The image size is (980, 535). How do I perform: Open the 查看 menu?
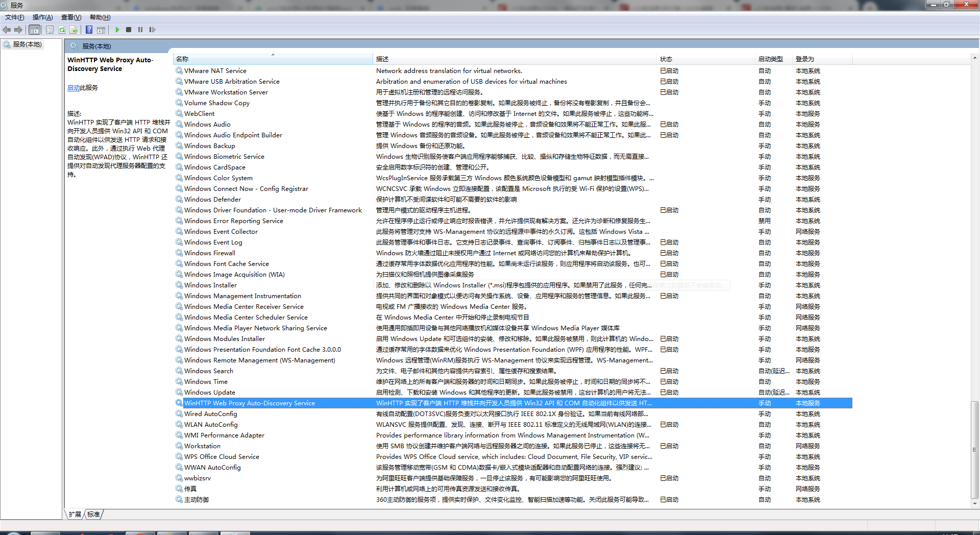pyautogui.click(x=70, y=17)
